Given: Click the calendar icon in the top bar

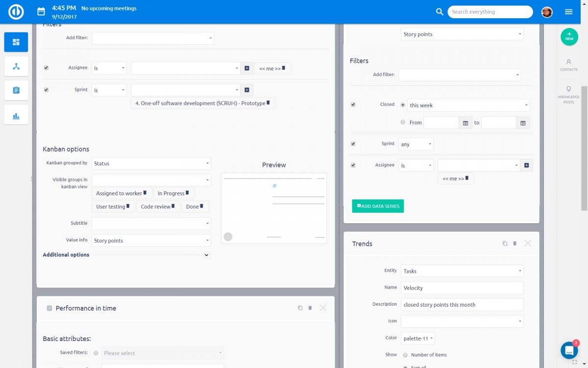Looking at the screenshot, I should coord(41,11).
